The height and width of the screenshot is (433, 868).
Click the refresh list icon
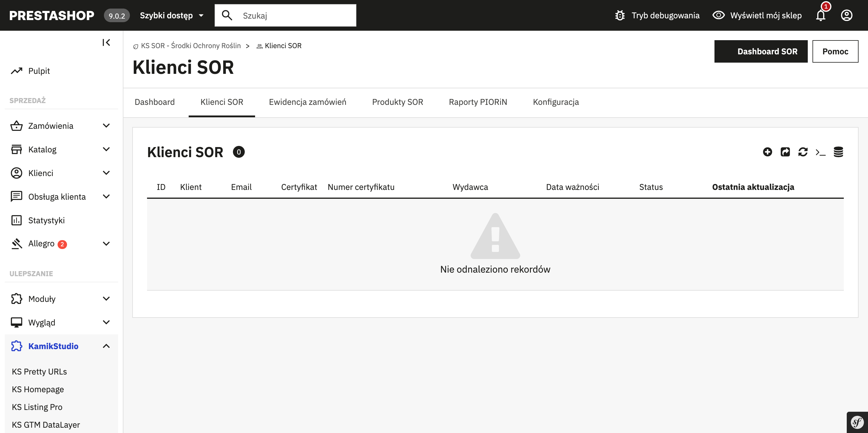803,152
